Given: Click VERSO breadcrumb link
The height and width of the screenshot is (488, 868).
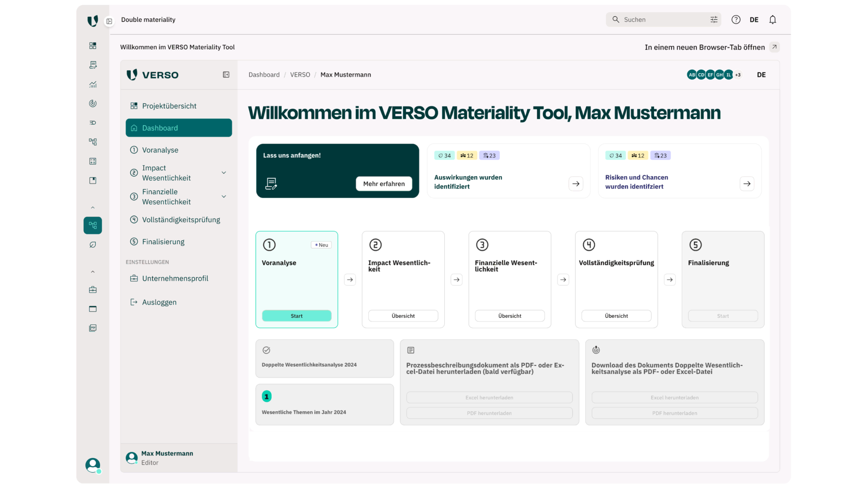Looking at the screenshot, I should click(300, 75).
